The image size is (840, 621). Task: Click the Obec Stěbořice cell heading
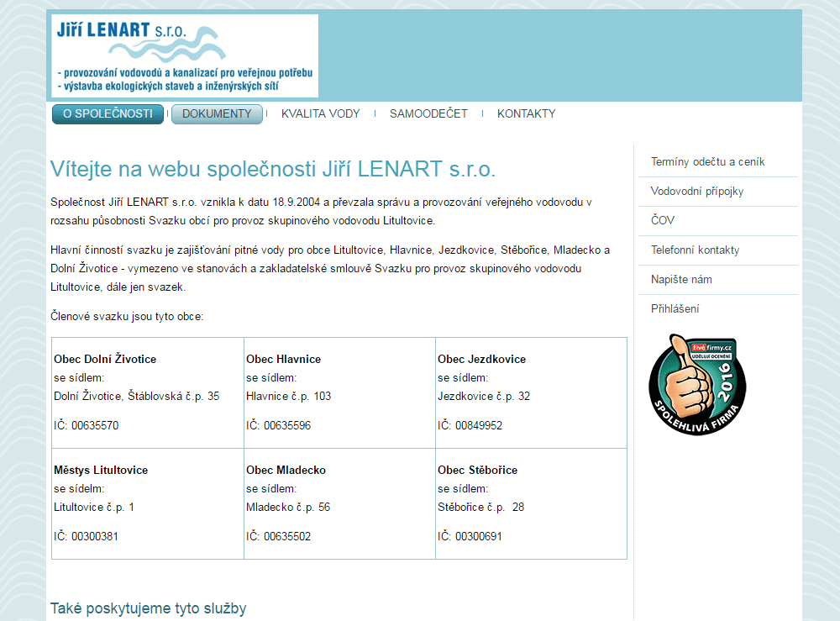pos(477,470)
